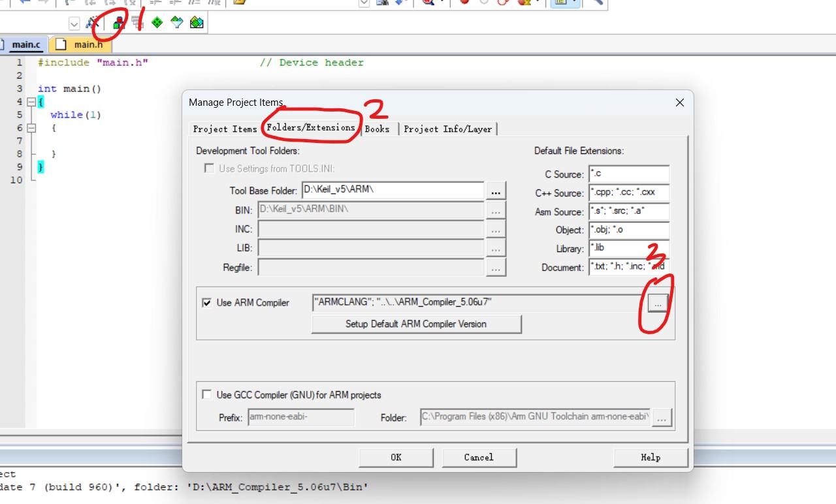The image size is (836, 504).
Task: Click Setup Default ARM Compiler Version
Action: 416,324
